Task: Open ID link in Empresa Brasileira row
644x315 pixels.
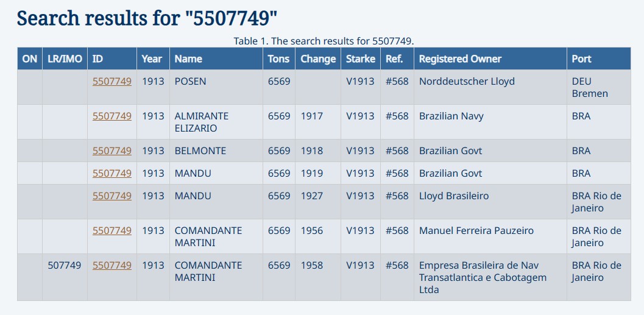Action: 111,265
